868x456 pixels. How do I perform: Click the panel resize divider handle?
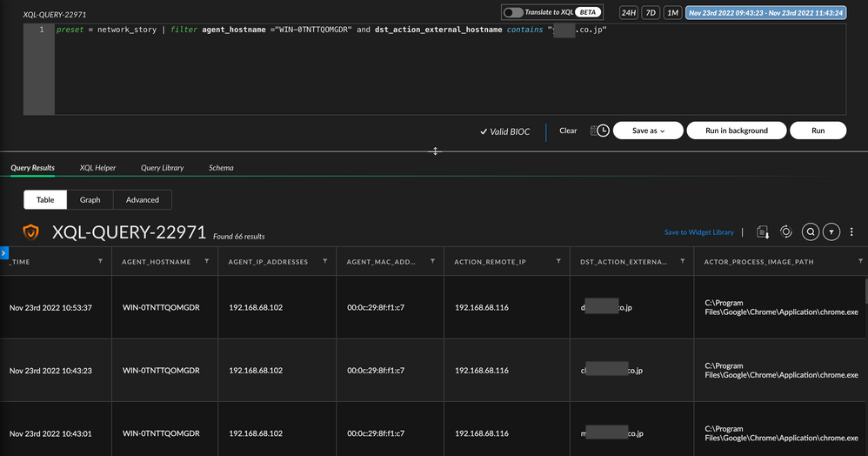coord(436,151)
